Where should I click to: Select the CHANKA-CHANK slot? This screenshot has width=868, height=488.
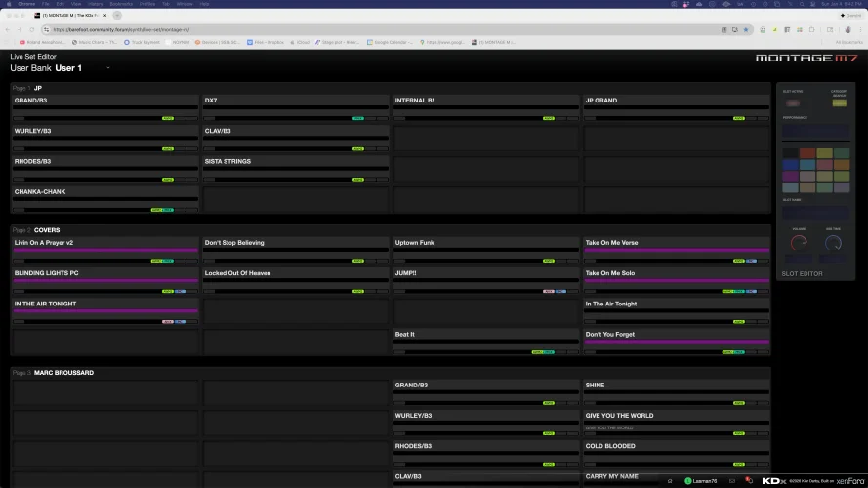[105, 200]
